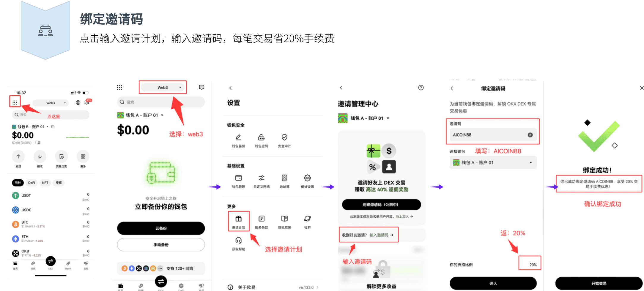Open 服务条款 in settings
Image resolution: width=644 pixels, height=291 pixels.
[262, 222]
